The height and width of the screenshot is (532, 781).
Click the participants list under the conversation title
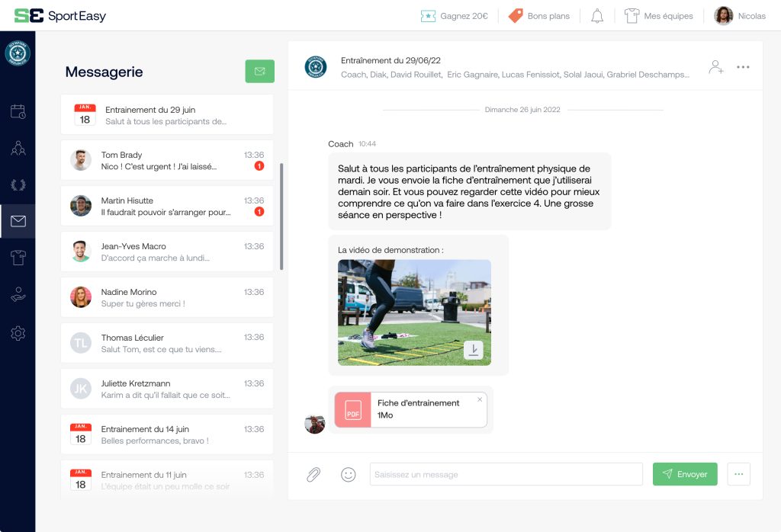pyautogui.click(x=515, y=75)
